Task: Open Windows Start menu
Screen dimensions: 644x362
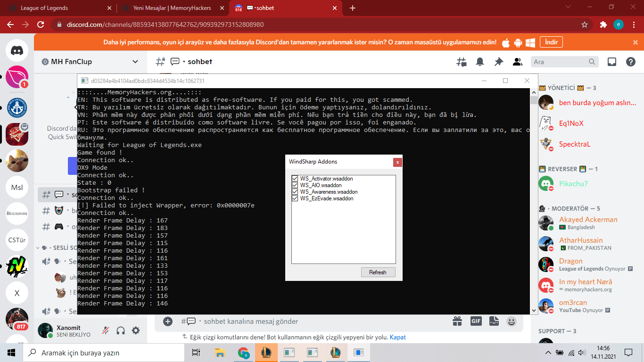Action: [11, 353]
